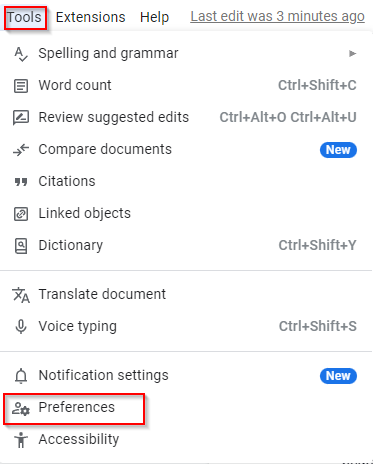The width and height of the screenshot is (373, 464).
Task: Open the Help menu
Action: click(x=154, y=17)
